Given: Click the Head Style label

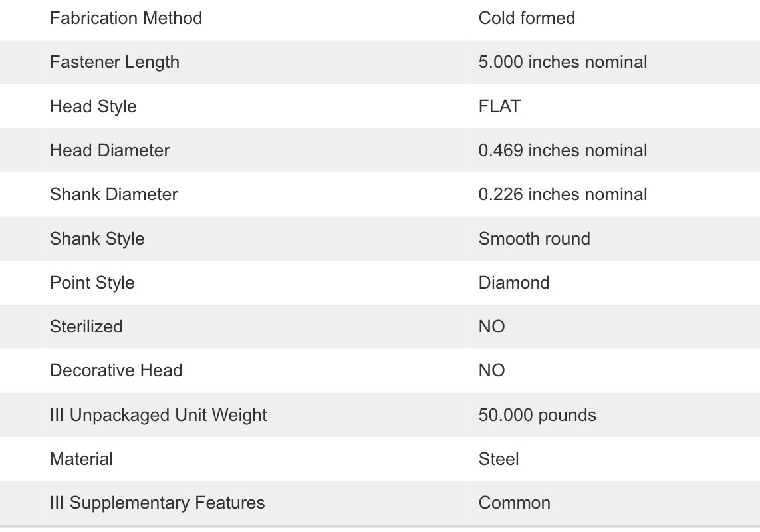Looking at the screenshot, I should [93, 106].
